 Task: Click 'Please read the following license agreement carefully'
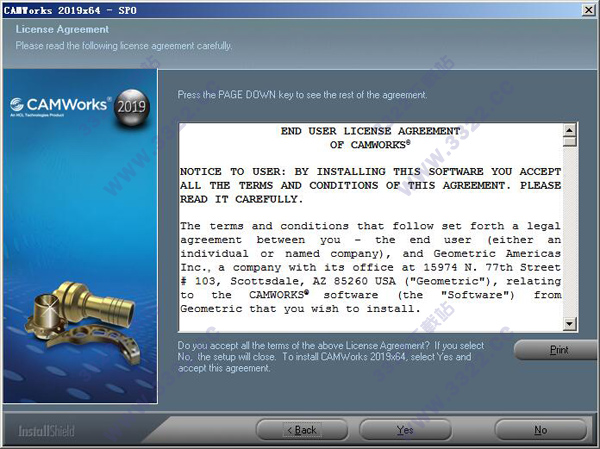(124, 46)
